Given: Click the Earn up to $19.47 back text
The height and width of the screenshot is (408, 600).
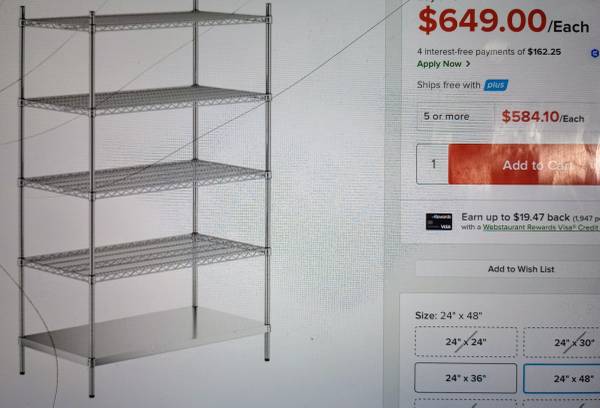Looking at the screenshot, I should click(515, 217).
